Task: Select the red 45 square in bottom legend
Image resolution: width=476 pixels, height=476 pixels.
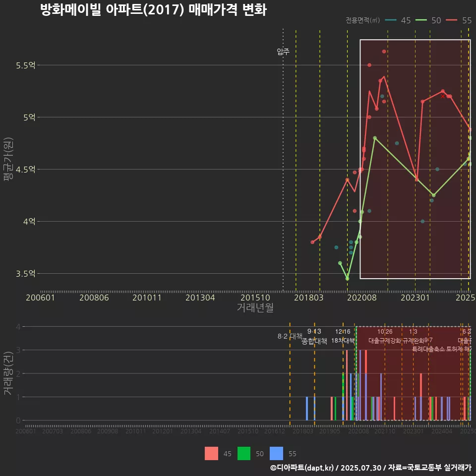Action: 211,454
